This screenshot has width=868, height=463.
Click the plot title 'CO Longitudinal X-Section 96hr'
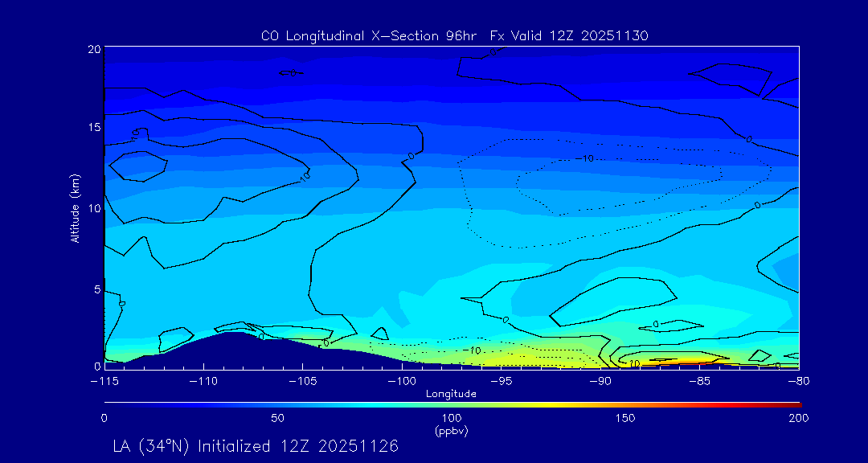point(371,36)
